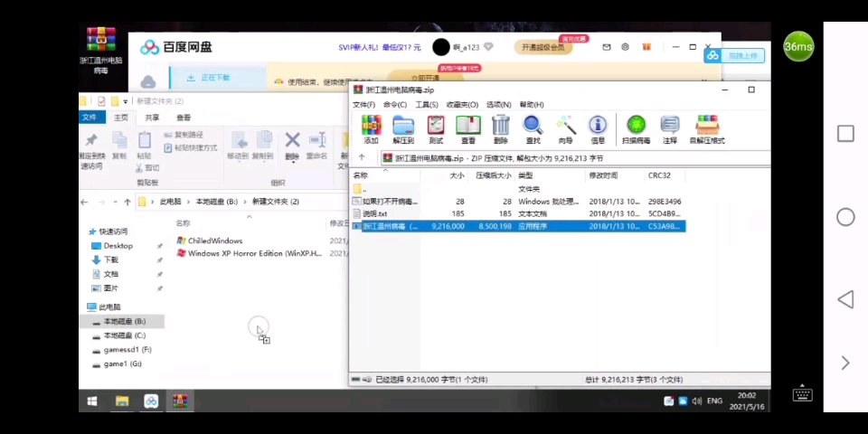Click the WinRAR Add (添加) toolbar icon
The height and width of the screenshot is (434, 868).
point(371,129)
